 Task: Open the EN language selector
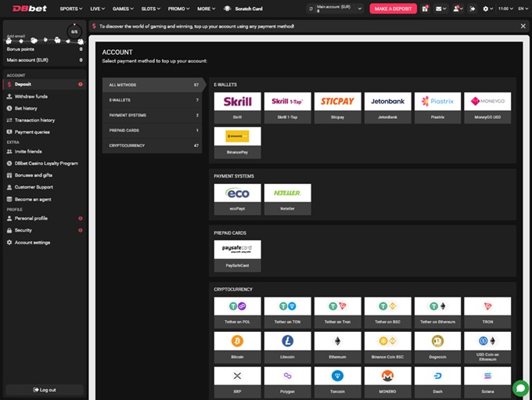tap(522, 9)
